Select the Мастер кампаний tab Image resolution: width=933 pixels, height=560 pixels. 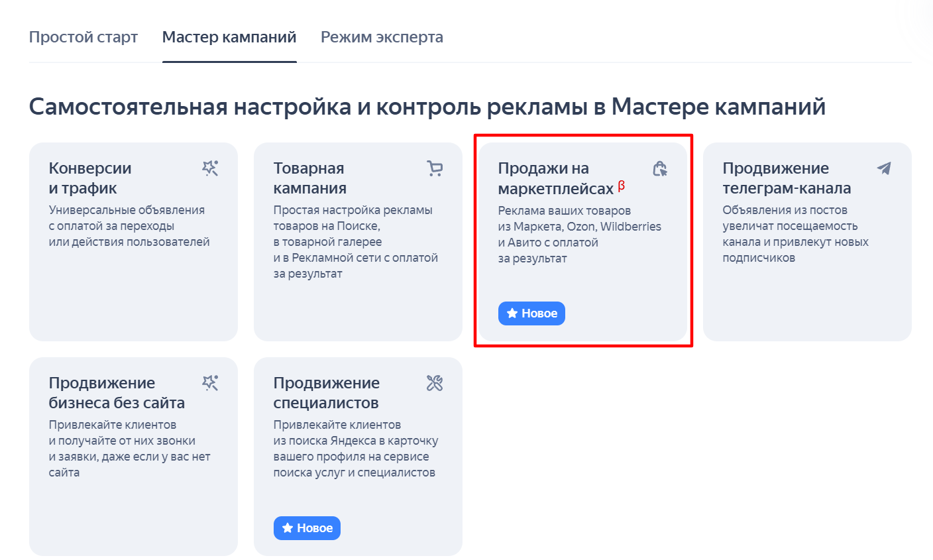point(229,37)
